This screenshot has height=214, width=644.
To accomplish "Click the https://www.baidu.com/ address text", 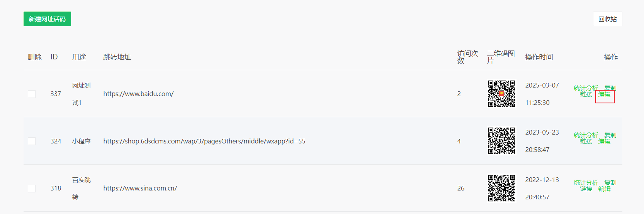I will 138,94.
